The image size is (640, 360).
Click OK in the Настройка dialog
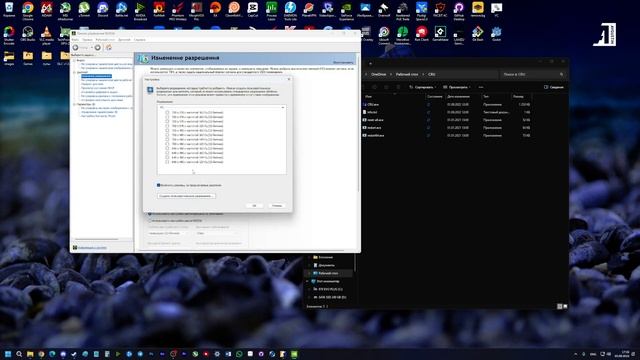pos(254,205)
